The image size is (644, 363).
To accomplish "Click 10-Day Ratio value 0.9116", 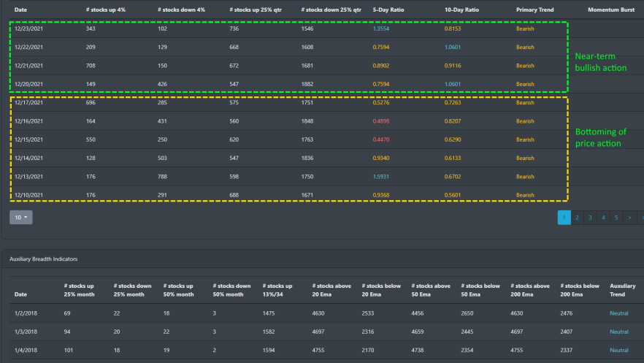I will pyautogui.click(x=453, y=65).
